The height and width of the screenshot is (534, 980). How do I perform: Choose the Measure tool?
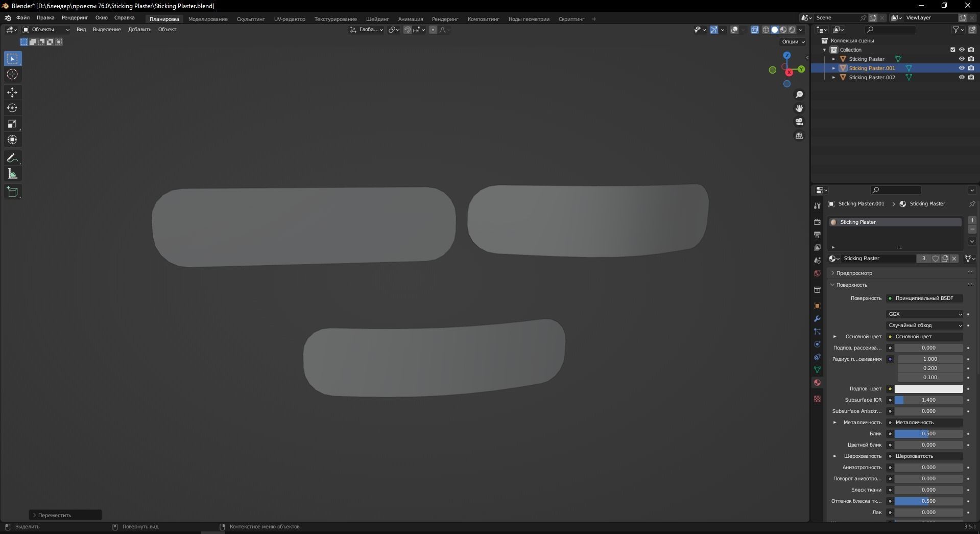click(x=13, y=174)
